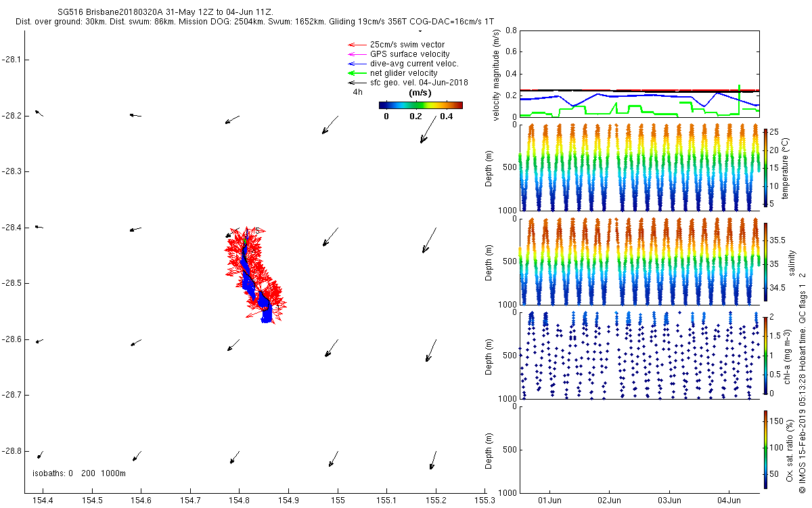Click the velocity (m/s) horizontal colorbar

(420, 105)
